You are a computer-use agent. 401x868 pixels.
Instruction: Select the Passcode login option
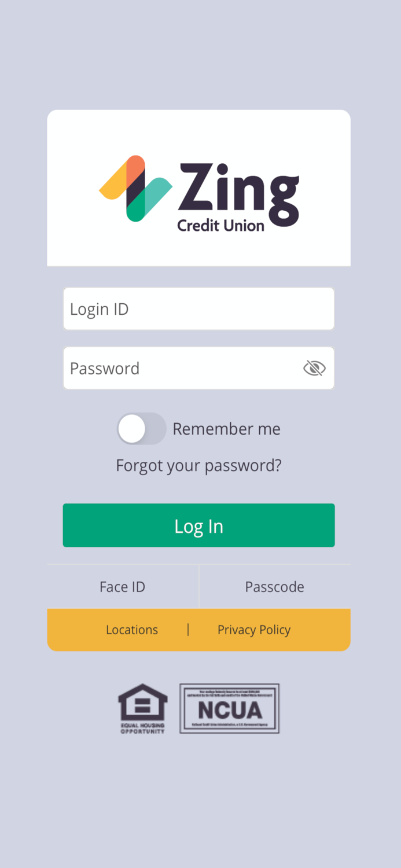pos(274,586)
